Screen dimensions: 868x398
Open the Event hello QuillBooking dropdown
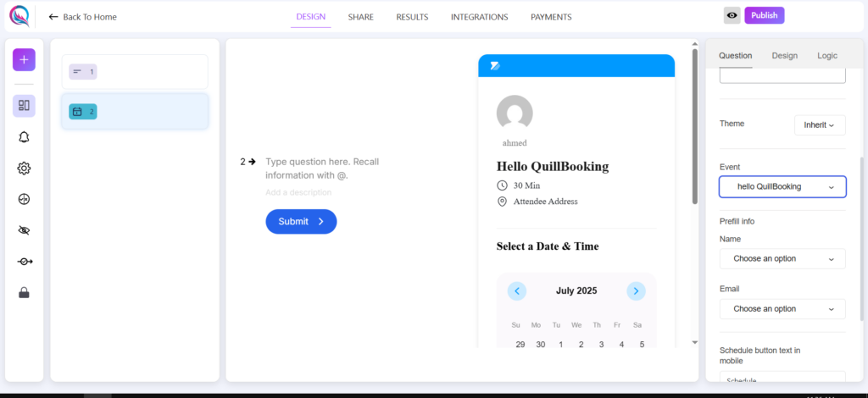tap(782, 187)
